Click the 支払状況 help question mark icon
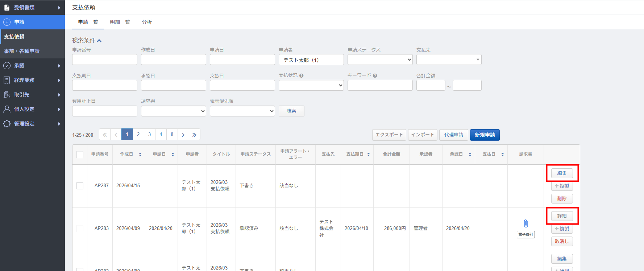The height and width of the screenshot is (271, 644). [x=302, y=75]
